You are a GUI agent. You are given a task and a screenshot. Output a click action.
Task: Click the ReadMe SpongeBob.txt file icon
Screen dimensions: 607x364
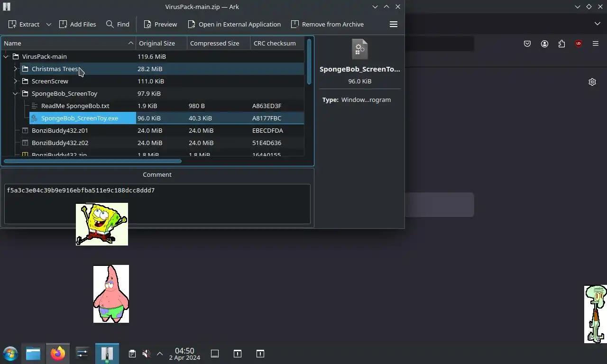(x=35, y=106)
